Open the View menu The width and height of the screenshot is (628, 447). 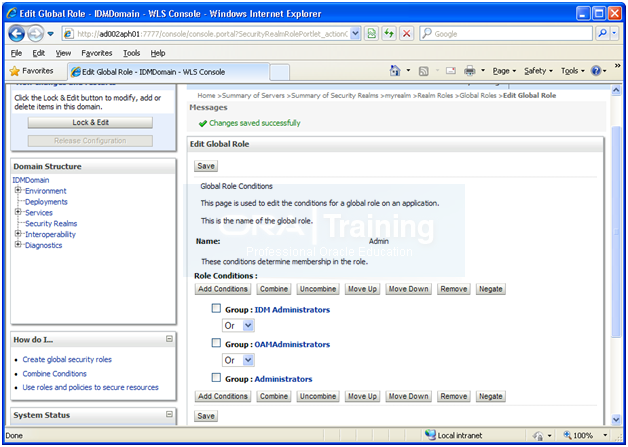(x=63, y=53)
